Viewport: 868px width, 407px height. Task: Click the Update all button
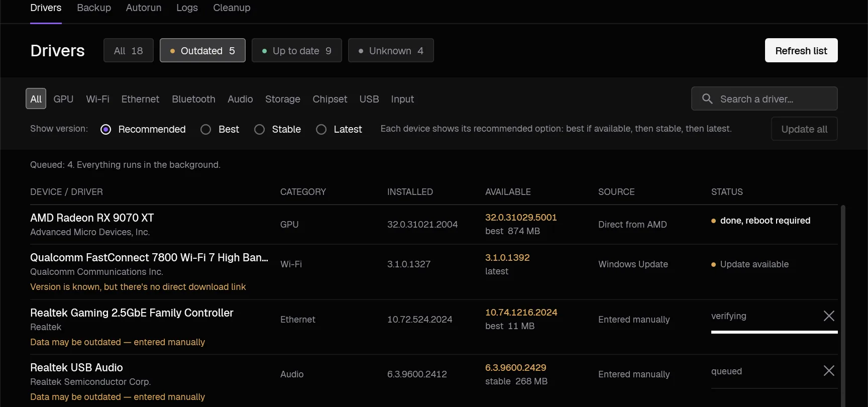(x=804, y=129)
